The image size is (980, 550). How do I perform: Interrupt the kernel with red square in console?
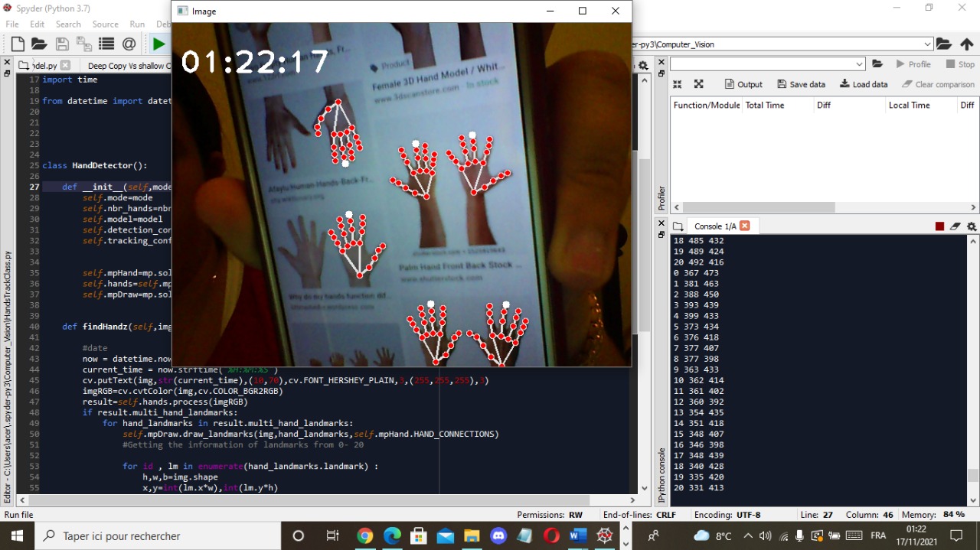coord(939,225)
